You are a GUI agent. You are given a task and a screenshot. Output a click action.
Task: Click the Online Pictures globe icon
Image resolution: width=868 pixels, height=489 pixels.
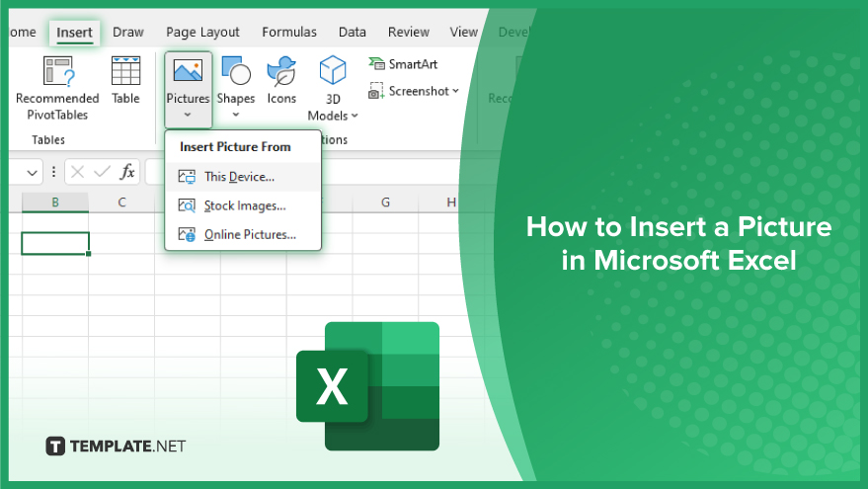(x=187, y=234)
